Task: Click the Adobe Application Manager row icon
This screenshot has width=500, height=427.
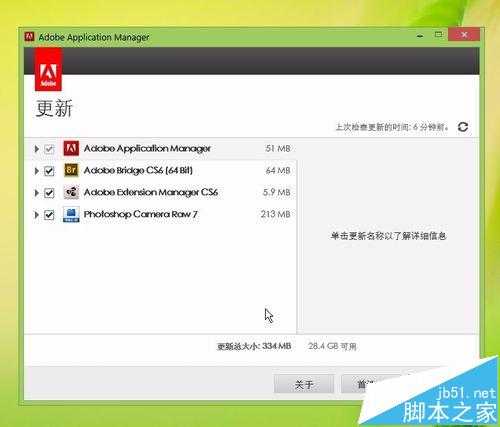Action: pyautogui.click(x=71, y=148)
